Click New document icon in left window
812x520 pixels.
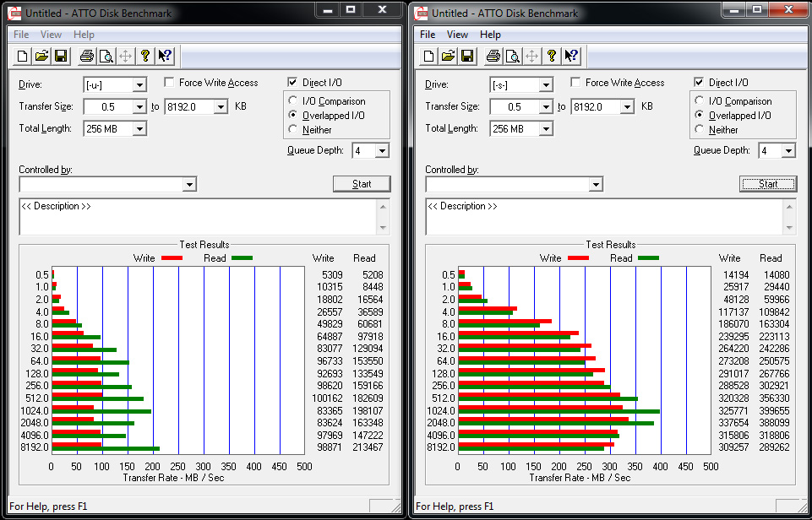pyautogui.click(x=22, y=56)
